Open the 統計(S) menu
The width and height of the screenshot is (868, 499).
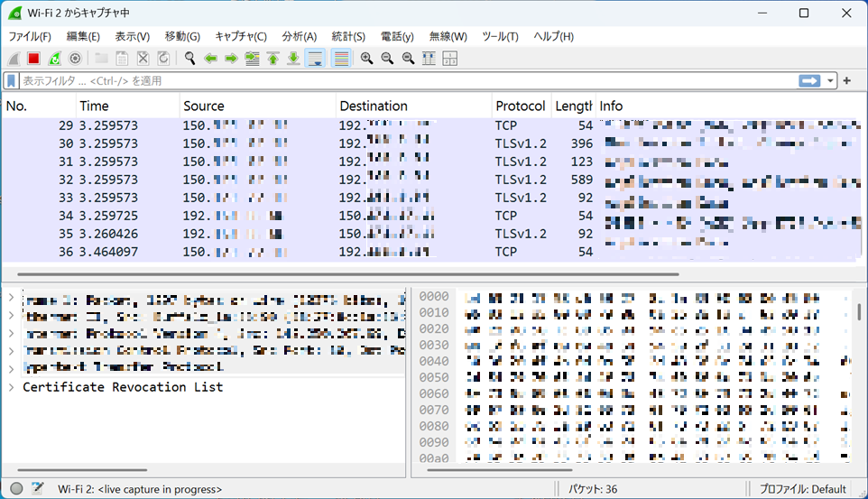click(x=348, y=36)
